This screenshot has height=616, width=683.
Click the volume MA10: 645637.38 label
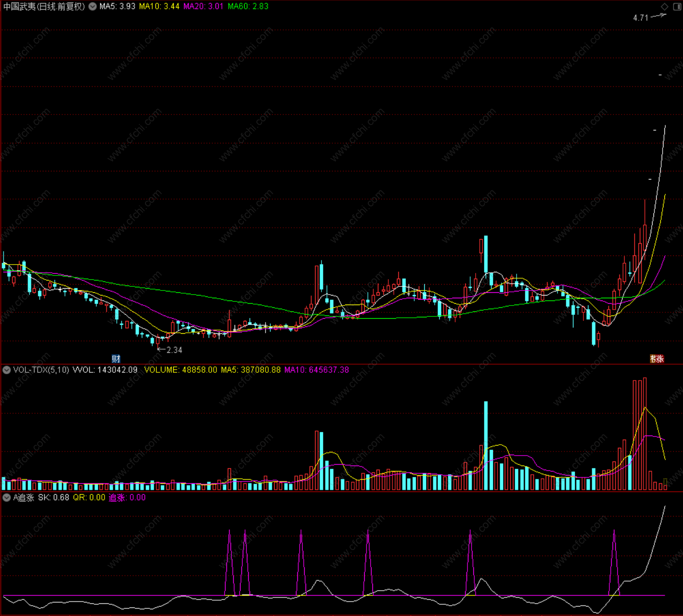tap(316, 370)
